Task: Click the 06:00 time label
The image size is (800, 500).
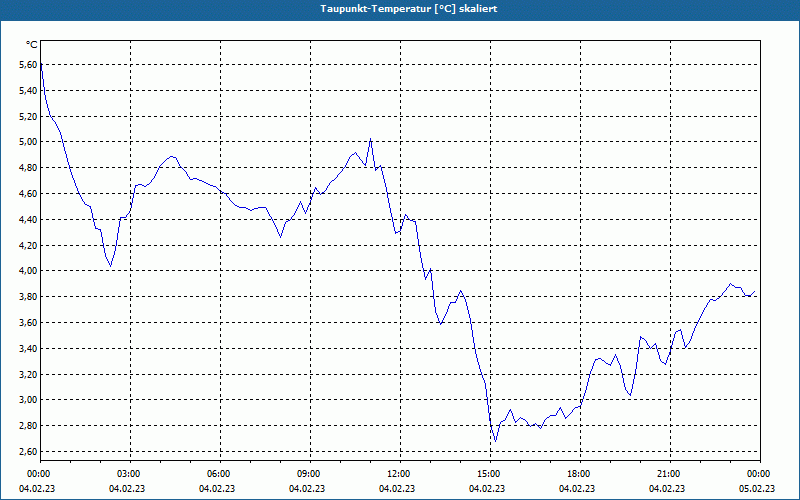Action: tap(219, 474)
